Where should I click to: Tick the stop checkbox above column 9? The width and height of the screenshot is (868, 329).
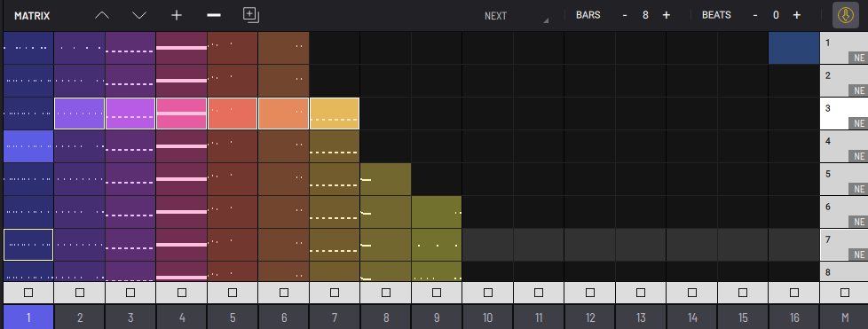437,293
